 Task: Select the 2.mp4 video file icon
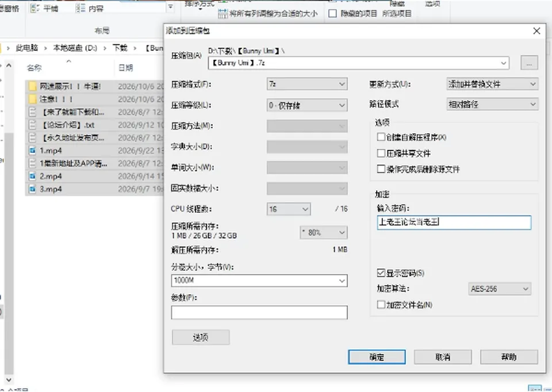(x=32, y=176)
